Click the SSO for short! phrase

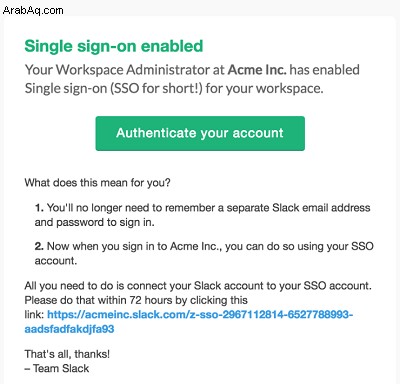point(156,89)
